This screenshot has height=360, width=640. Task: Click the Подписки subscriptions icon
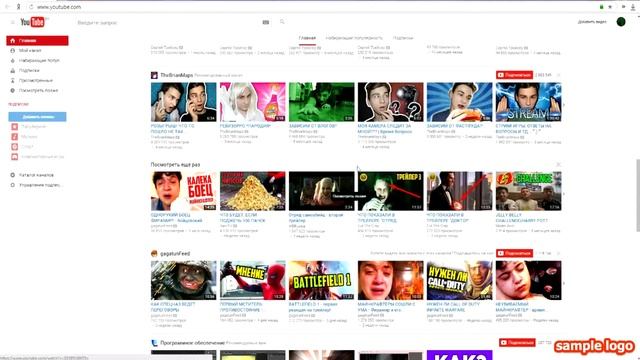[13, 71]
